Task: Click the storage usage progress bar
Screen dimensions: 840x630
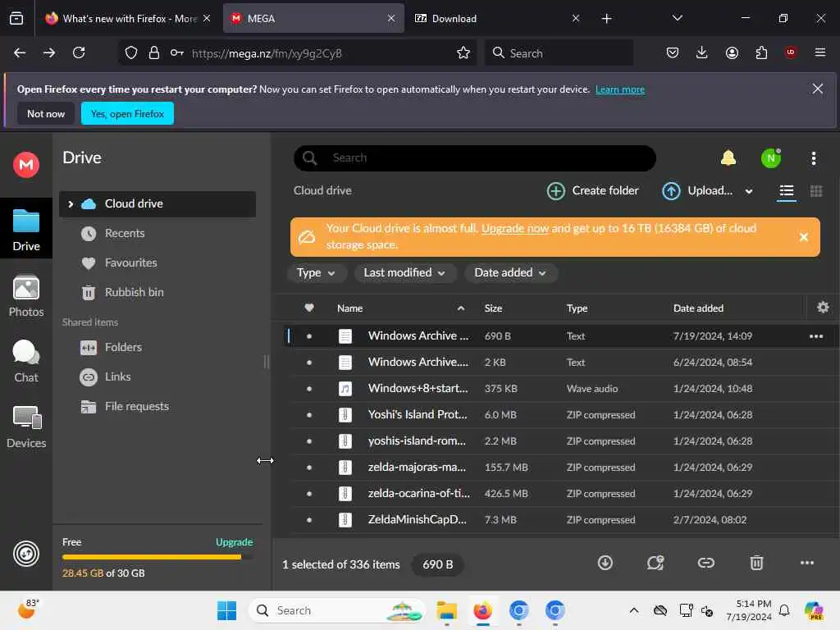Action: (157, 557)
